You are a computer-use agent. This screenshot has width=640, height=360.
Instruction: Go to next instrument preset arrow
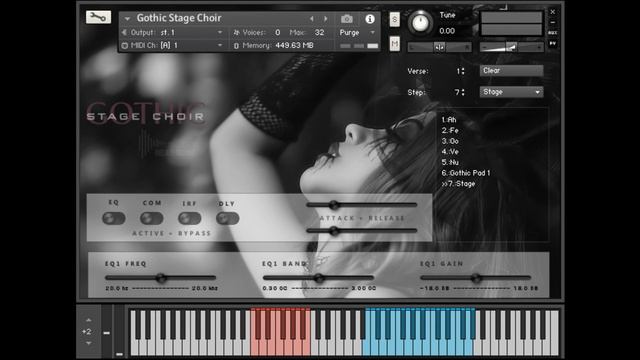click(x=325, y=19)
